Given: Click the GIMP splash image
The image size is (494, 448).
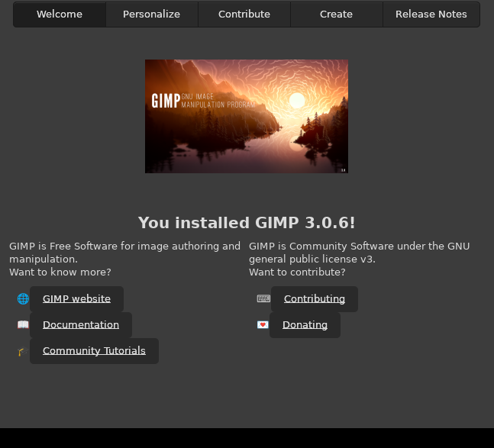Looking at the screenshot, I should click(x=247, y=116).
